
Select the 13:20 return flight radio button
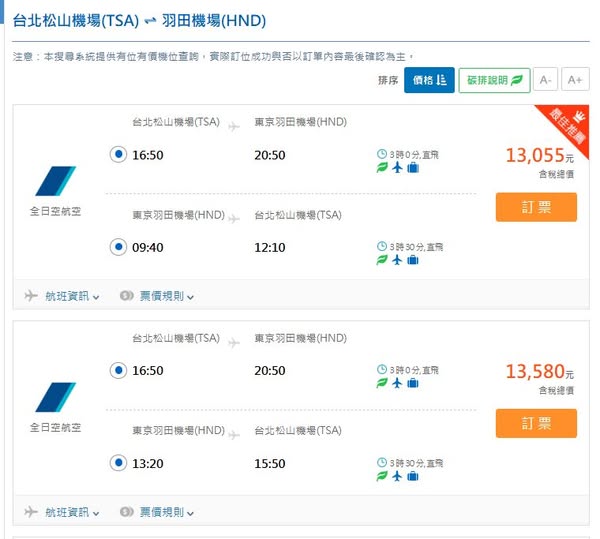pyautogui.click(x=117, y=463)
